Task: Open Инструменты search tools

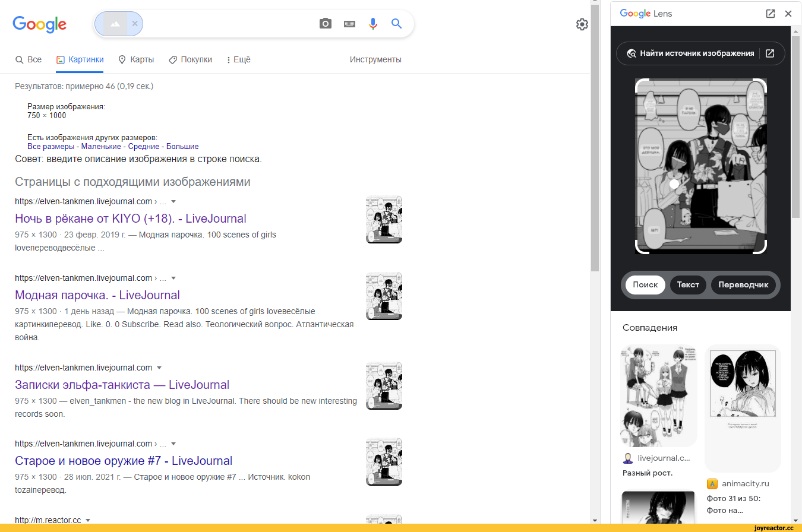Action: pyautogui.click(x=375, y=59)
